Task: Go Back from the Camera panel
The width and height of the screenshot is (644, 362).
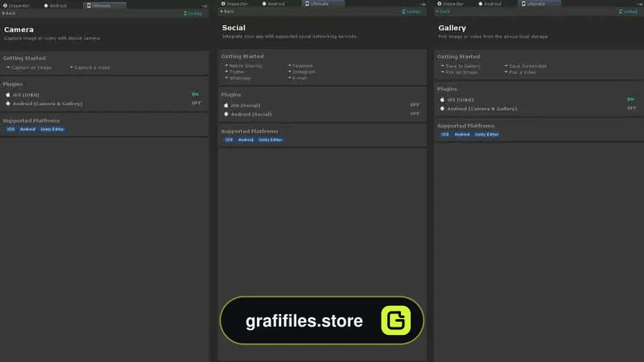Action: coord(8,14)
